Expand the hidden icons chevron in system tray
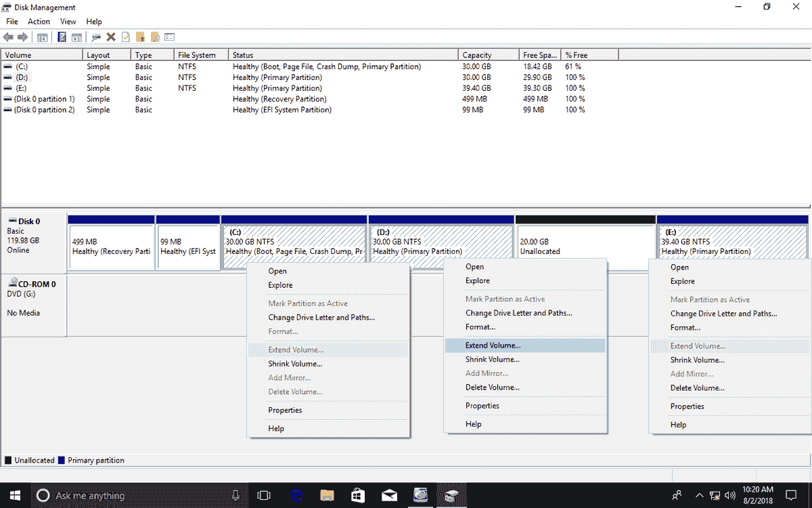 coord(699,495)
